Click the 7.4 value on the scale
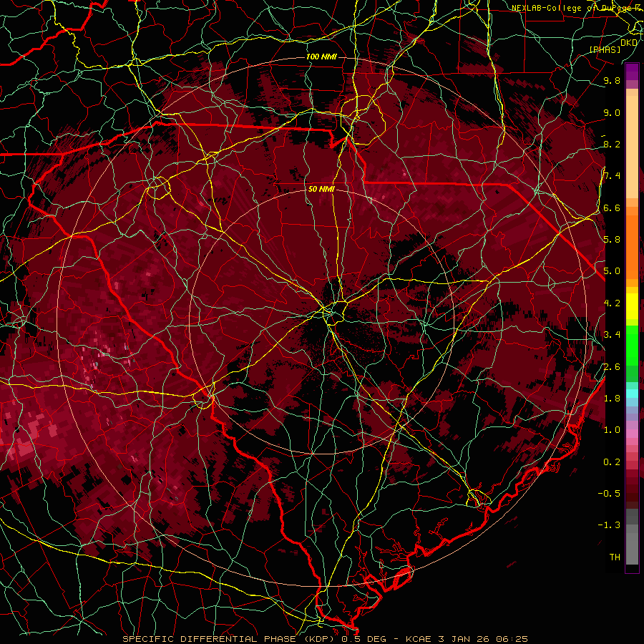This screenshot has height=644, width=644. coord(612,176)
